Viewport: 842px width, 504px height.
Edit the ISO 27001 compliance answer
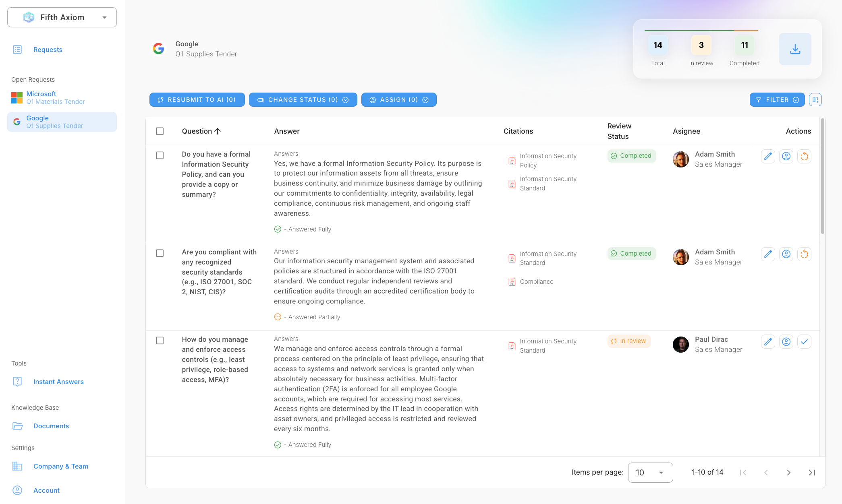[x=768, y=254]
